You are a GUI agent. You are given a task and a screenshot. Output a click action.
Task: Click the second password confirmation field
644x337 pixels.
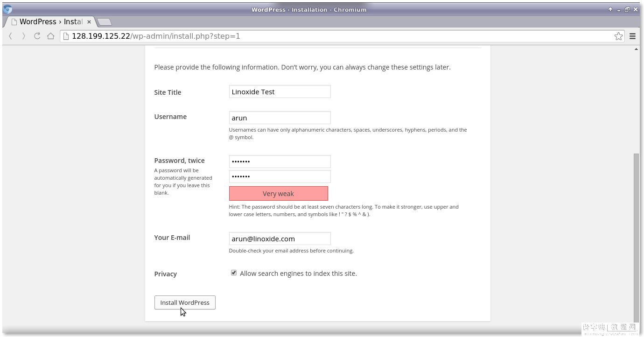pos(280,176)
